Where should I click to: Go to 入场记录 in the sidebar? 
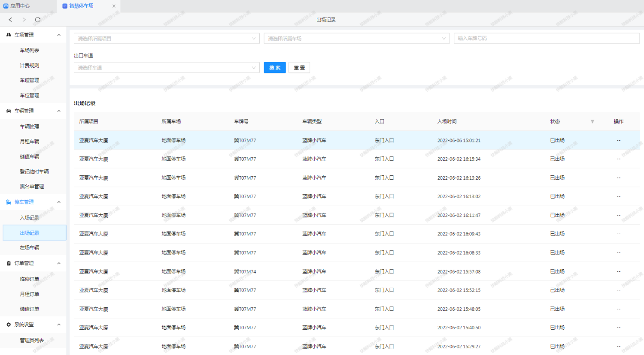click(30, 218)
